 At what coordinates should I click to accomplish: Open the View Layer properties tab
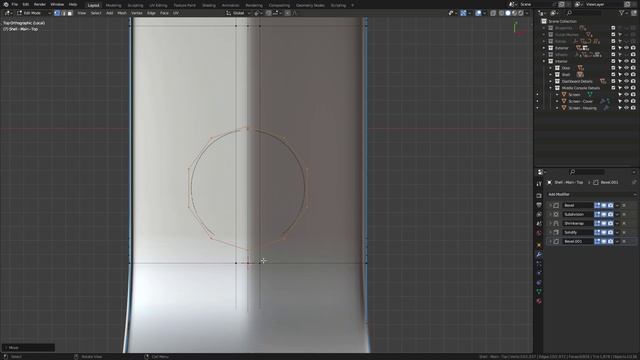(539, 214)
